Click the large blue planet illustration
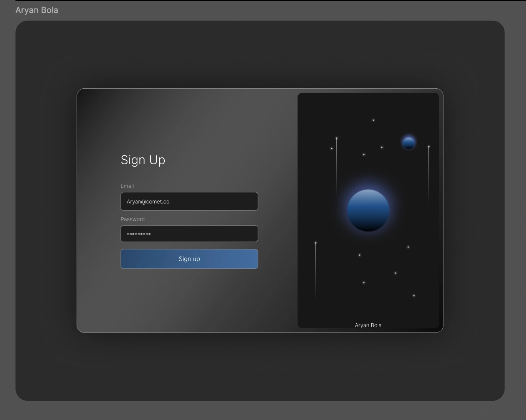Screen dimensions: 526x420 pyautogui.click(x=368, y=210)
